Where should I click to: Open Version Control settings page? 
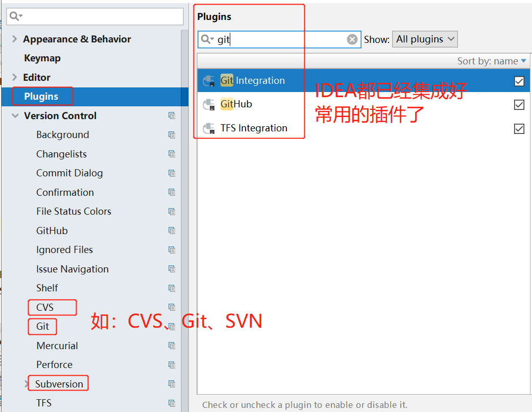tap(60, 116)
